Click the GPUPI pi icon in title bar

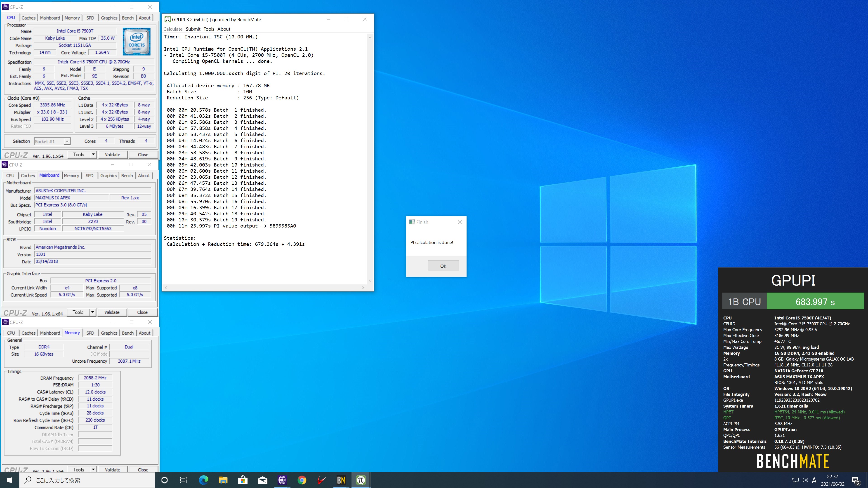(x=167, y=19)
